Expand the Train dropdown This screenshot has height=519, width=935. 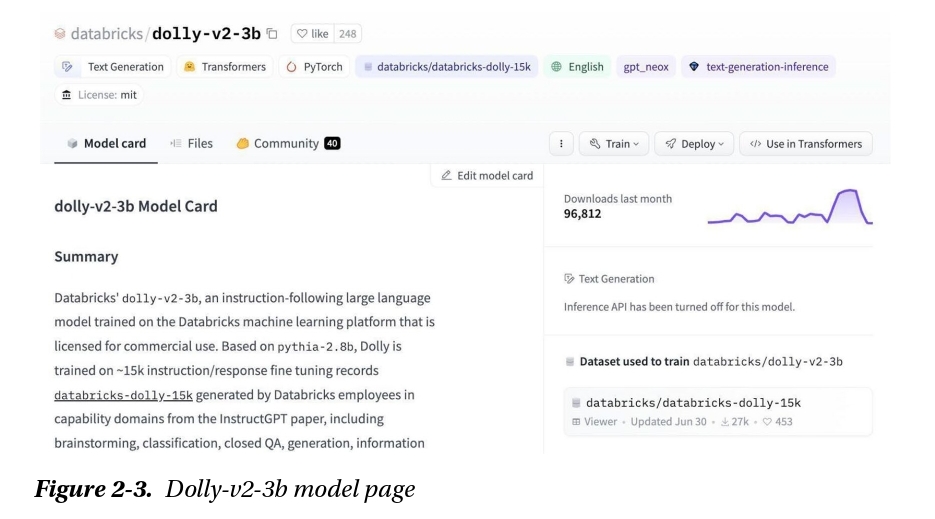tap(614, 144)
